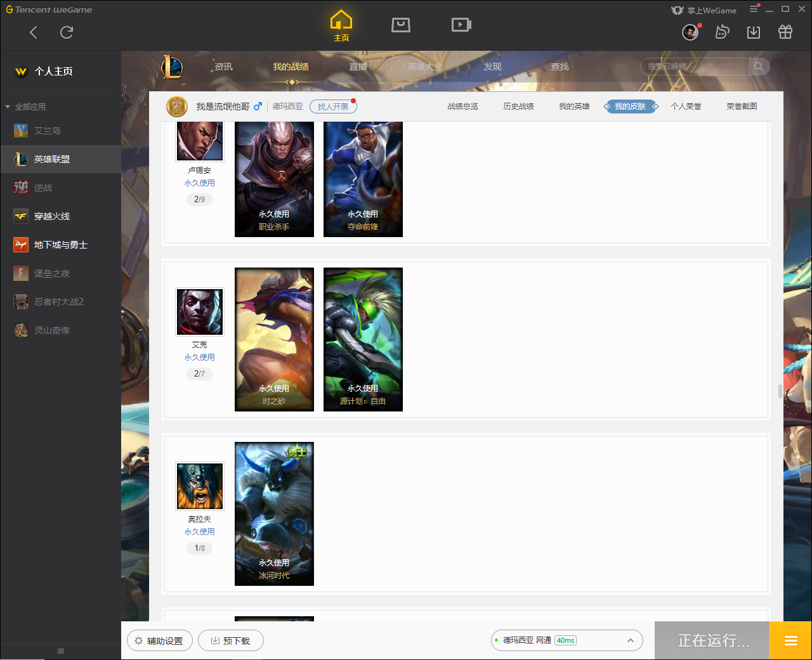This screenshot has width=812, height=660.
Task: Collapse the 全部应用 section
Action: click(x=8, y=107)
